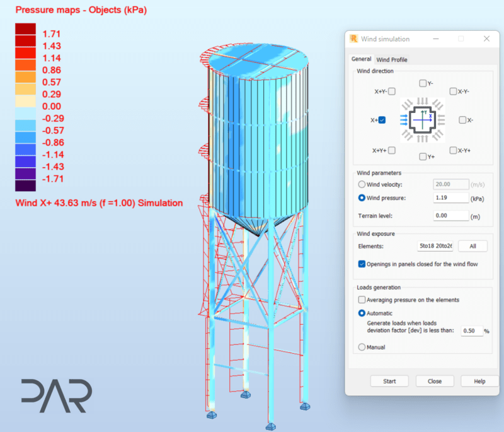This screenshot has width=504, height=432.
Task: Click the Help button
Action: (x=479, y=381)
